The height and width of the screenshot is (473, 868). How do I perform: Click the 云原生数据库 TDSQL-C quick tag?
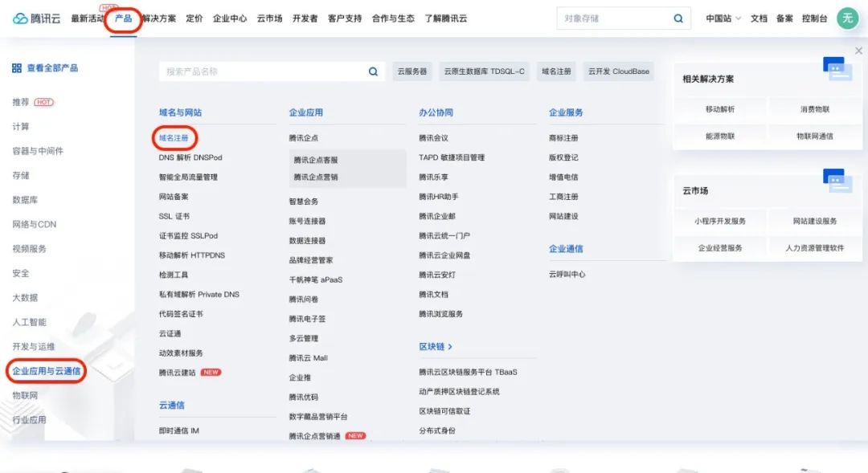pos(485,71)
